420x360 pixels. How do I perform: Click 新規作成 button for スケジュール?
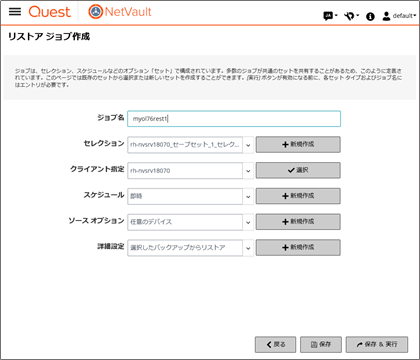[x=298, y=196]
